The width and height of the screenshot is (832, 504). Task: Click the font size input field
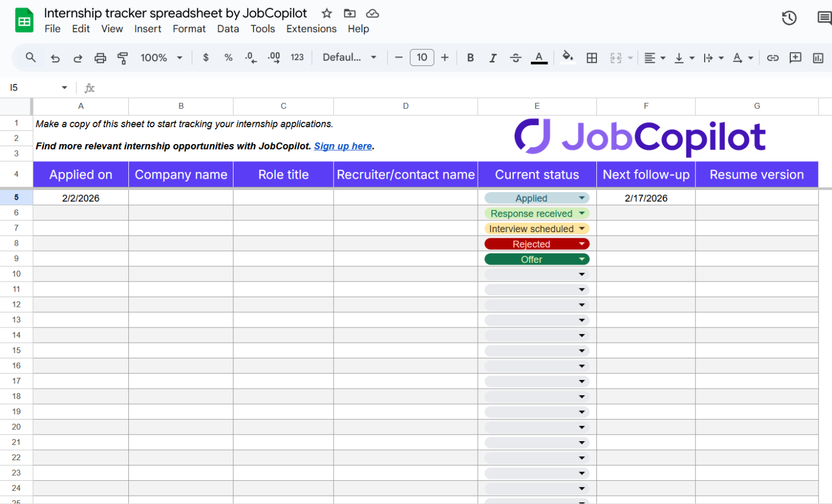point(422,57)
